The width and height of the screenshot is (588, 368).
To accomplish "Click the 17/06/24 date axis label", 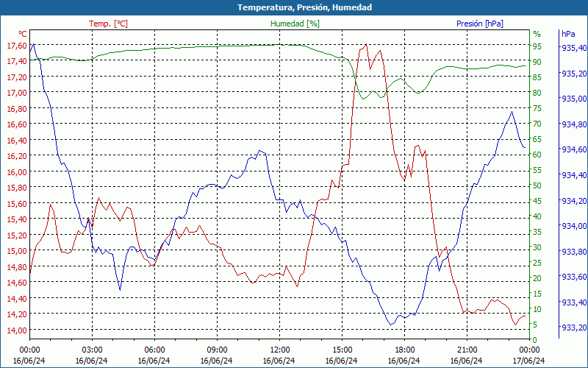I will (x=528, y=361).
